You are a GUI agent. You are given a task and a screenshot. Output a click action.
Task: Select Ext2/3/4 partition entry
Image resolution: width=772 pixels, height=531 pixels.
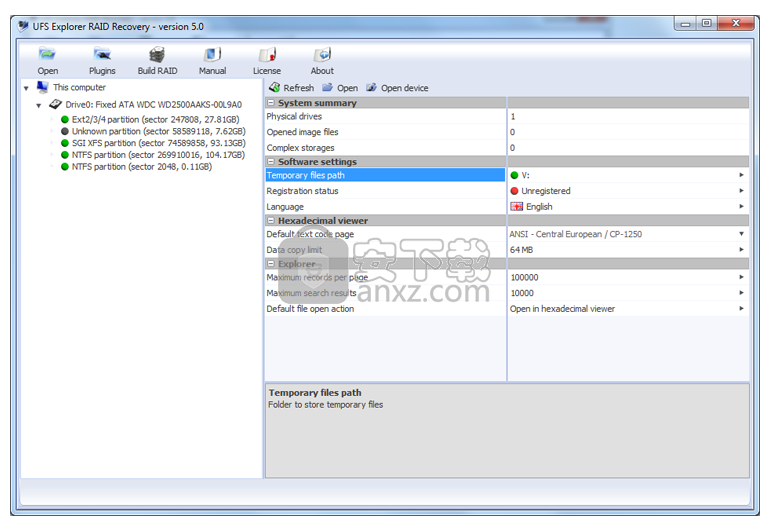point(156,120)
